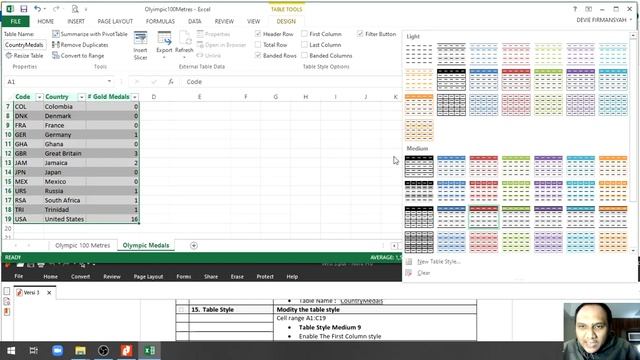Click Resize Table
Screen dimensions: 640x360
click(x=24, y=56)
